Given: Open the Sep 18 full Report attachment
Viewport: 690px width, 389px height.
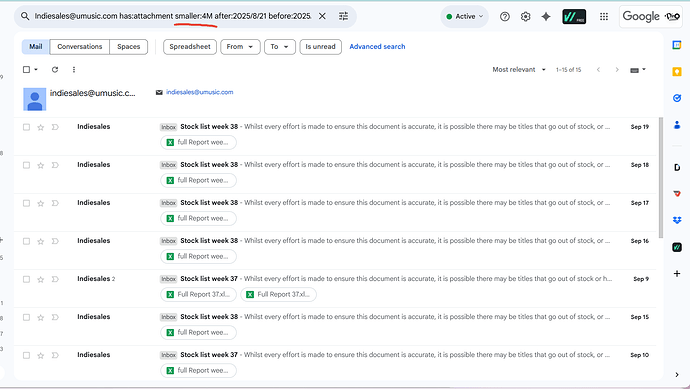Looking at the screenshot, I should [x=198, y=180].
